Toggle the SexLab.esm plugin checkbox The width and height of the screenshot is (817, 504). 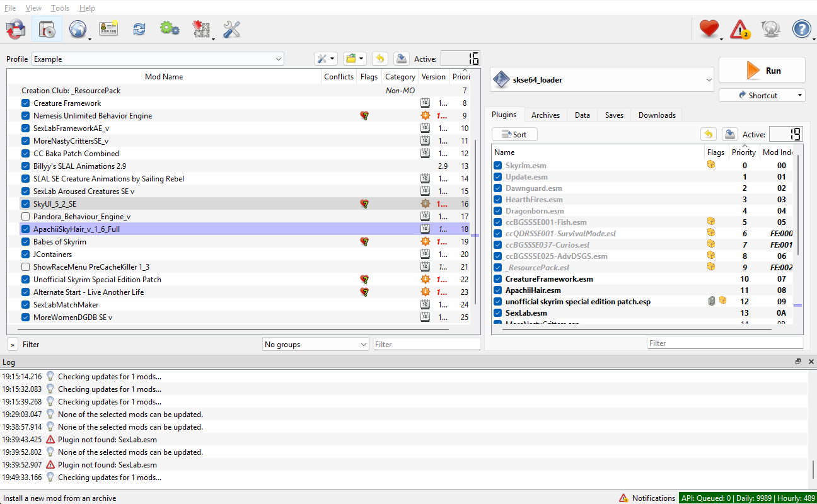pos(498,313)
